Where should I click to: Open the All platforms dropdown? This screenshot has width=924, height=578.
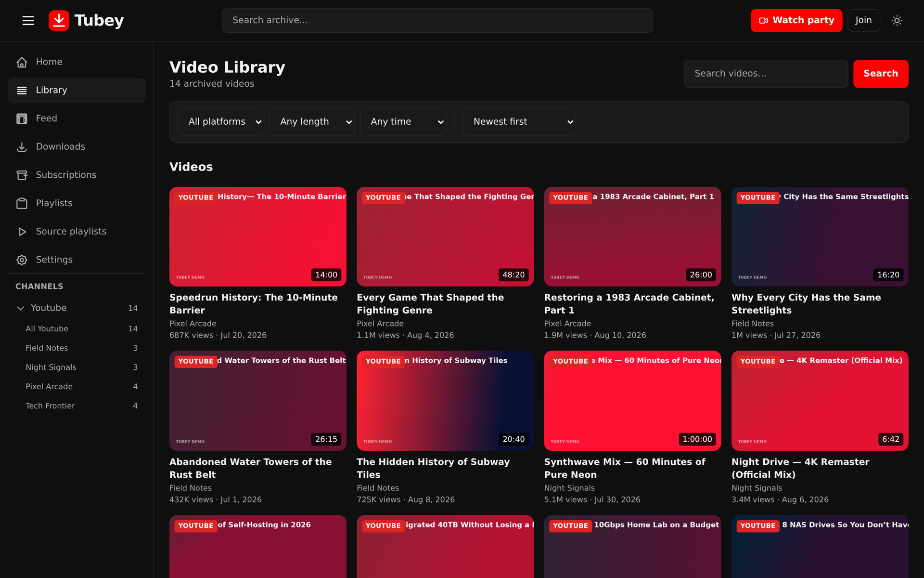coord(221,122)
